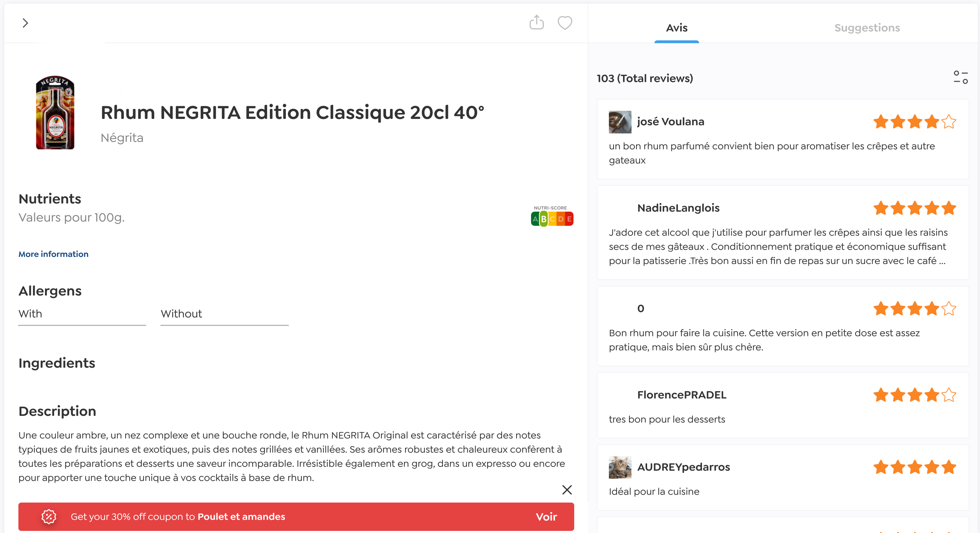The image size is (980, 533).
Task: Click josé Voulana's star rating
Action: point(915,122)
